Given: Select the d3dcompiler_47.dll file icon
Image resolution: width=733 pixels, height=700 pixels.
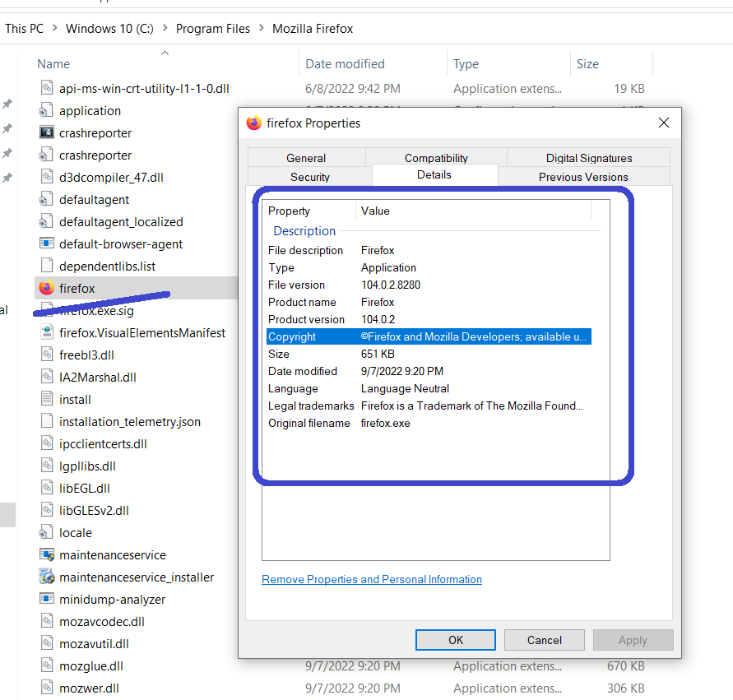Looking at the screenshot, I should point(47,177).
